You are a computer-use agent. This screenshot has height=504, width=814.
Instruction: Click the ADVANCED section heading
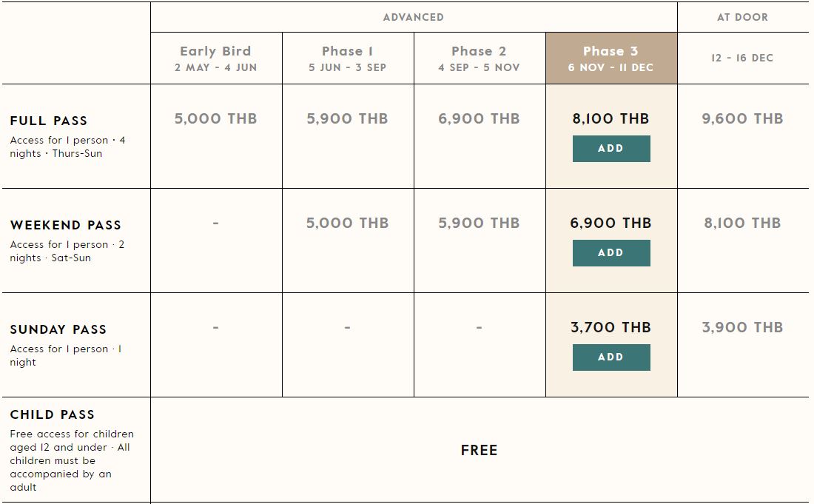(414, 17)
